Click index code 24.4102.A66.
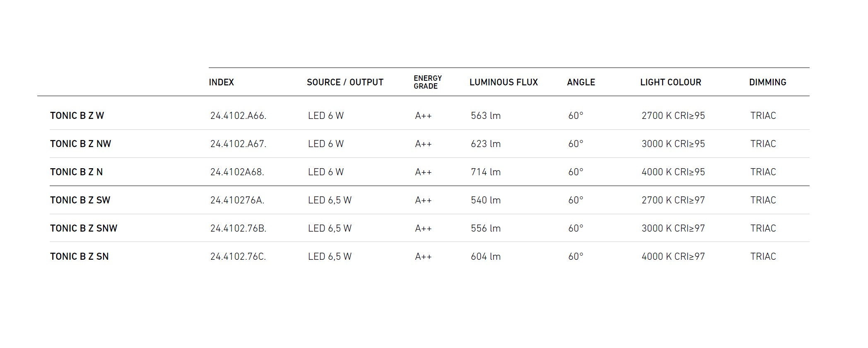 238,116
